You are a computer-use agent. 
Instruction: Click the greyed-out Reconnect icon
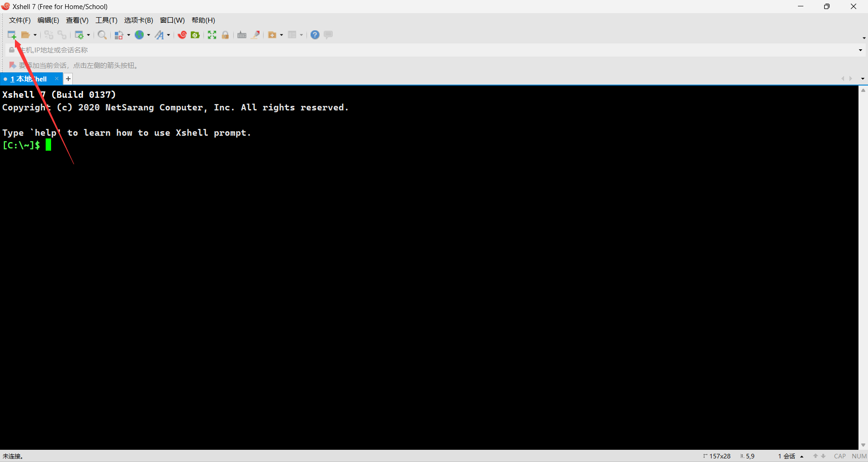click(62, 35)
